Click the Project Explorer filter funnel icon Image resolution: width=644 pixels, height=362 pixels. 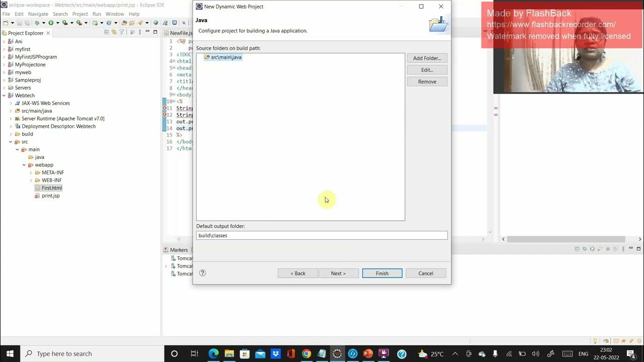(121, 32)
